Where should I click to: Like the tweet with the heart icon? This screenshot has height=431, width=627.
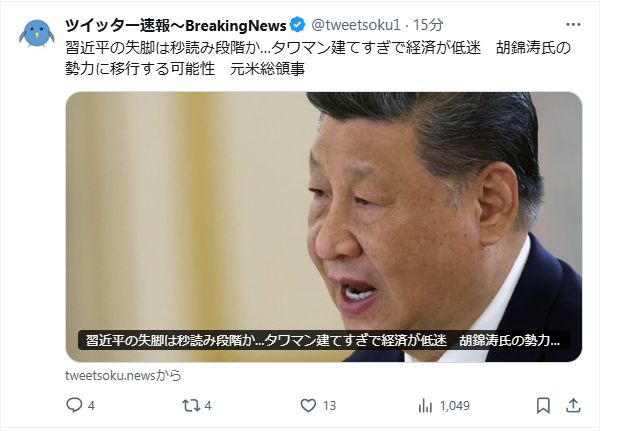tap(308, 405)
